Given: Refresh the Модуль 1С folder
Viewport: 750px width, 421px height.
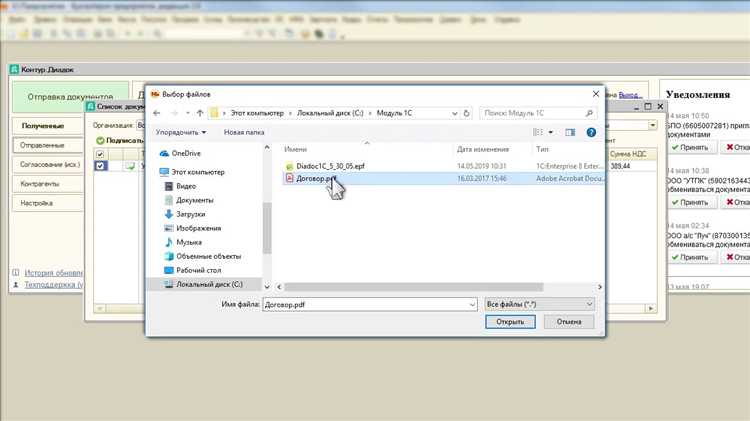Looking at the screenshot, I should click(x=466, y=113).
